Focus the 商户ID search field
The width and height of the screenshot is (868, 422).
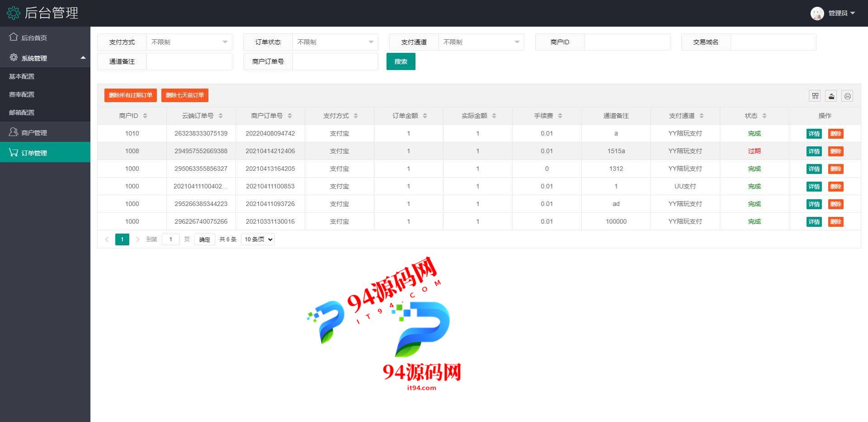pyautogui.click(x=627, y=42)
